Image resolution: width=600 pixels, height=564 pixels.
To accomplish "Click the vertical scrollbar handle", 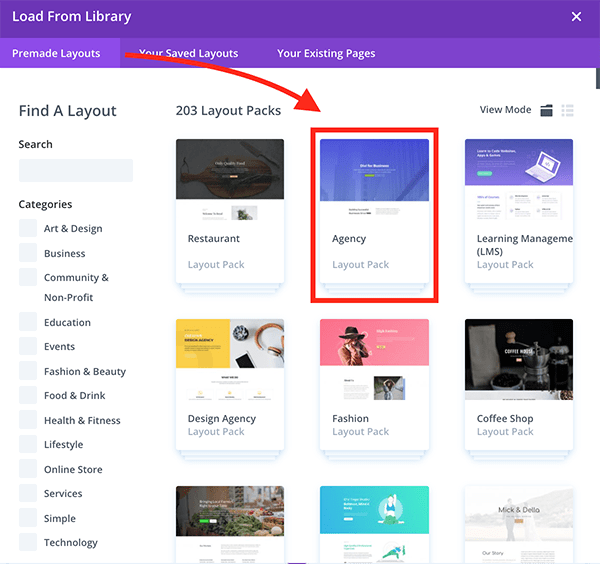I will point(598,79).
